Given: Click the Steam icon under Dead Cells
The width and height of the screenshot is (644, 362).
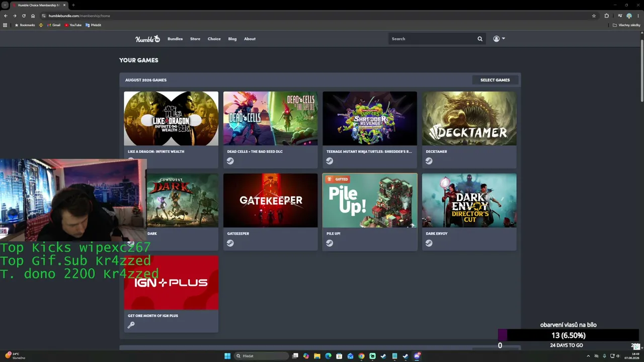Looking at the screenshot, I should pyautogui.click(x=230, y=161).
